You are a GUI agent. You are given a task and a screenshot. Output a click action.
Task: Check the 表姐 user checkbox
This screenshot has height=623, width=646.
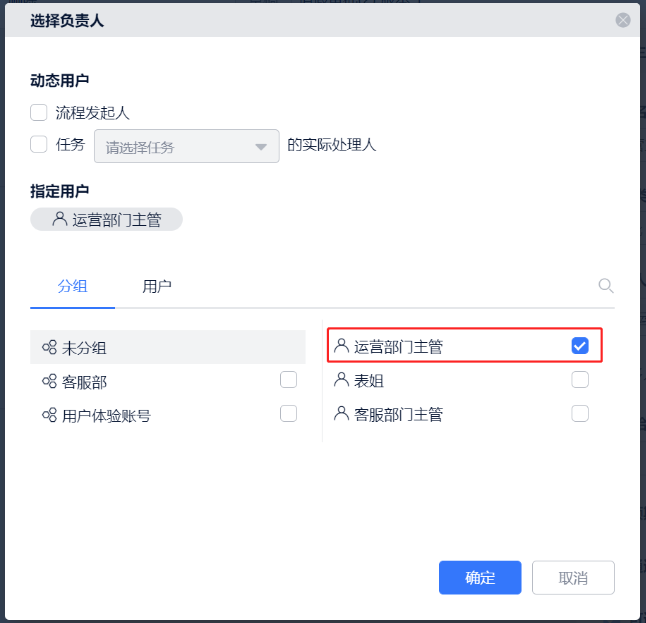click(580, 380)
